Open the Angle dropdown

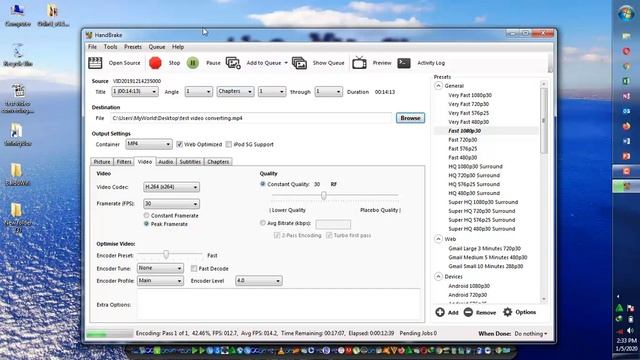(x=198, y=92)
